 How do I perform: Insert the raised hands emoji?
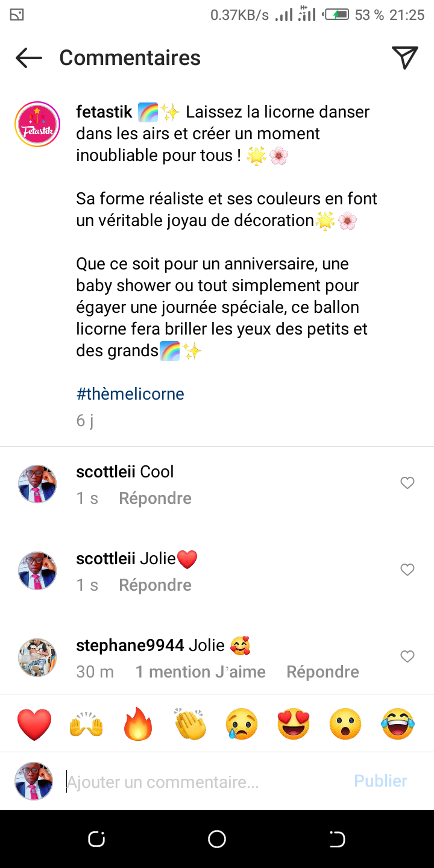point(86,724)
